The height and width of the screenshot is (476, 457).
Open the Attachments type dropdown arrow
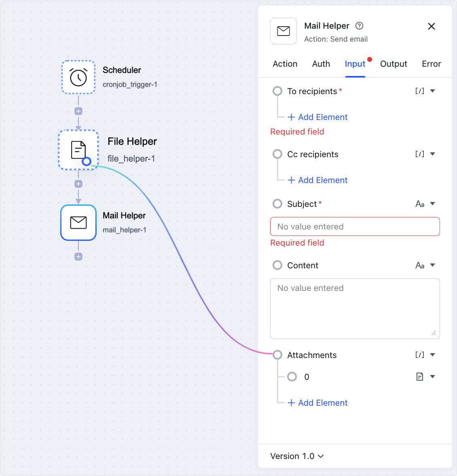[433, 355]
